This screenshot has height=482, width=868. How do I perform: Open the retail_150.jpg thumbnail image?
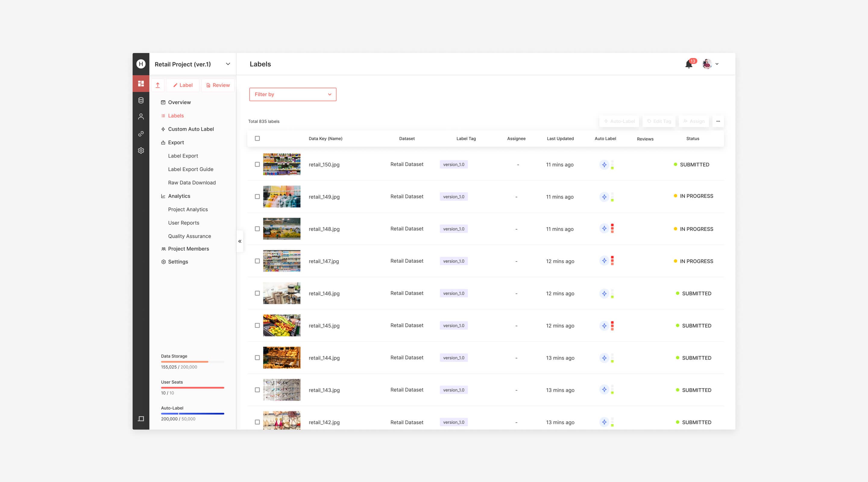pos(281,164)
